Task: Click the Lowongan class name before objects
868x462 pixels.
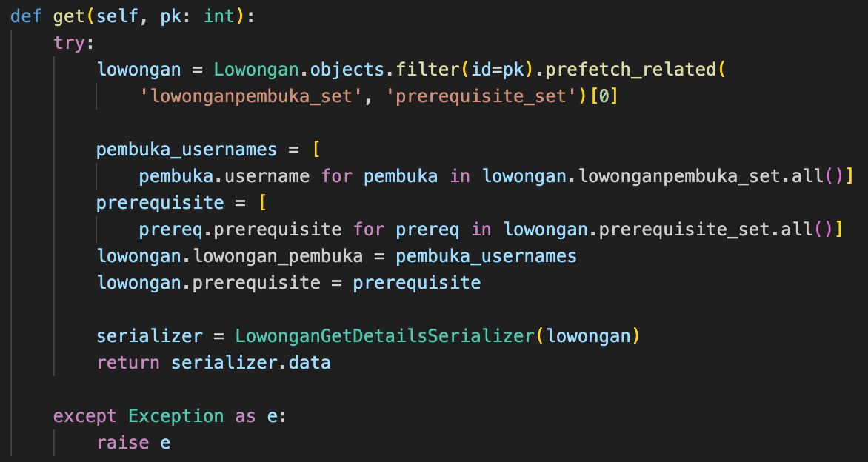Action: [256, 69]
